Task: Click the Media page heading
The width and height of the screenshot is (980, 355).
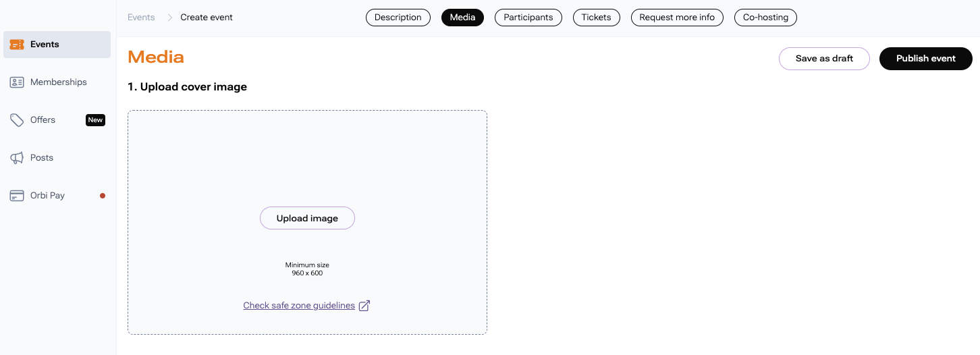Action: 156,57
